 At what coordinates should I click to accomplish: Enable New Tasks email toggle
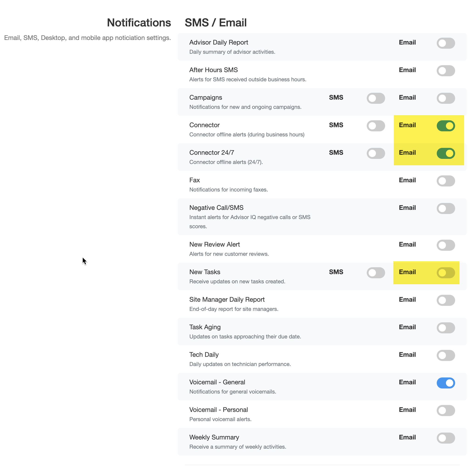click(x=446, y=273)
